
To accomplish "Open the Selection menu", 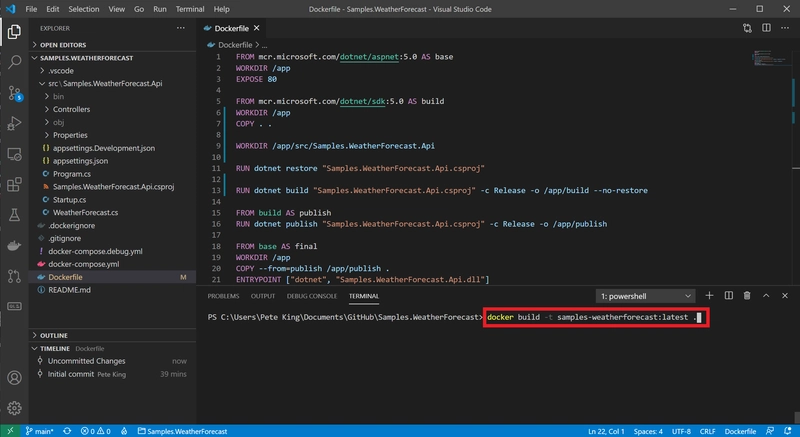I will (84, 9).
